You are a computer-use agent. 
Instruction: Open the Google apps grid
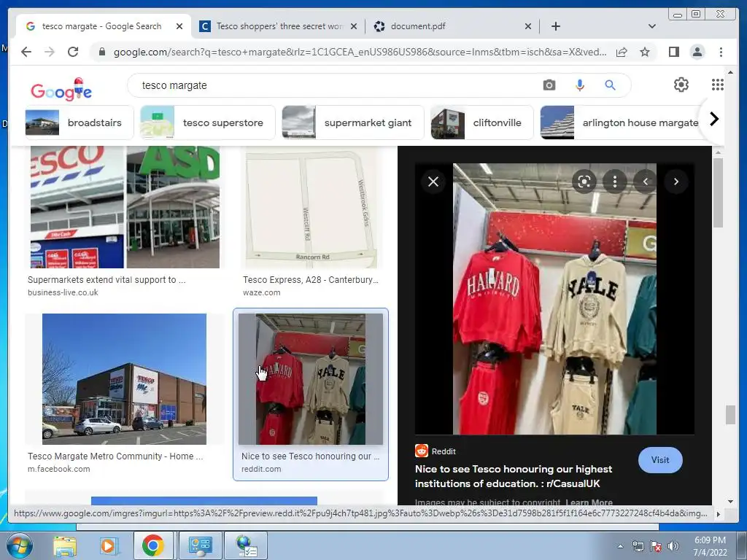click(718, 85)
